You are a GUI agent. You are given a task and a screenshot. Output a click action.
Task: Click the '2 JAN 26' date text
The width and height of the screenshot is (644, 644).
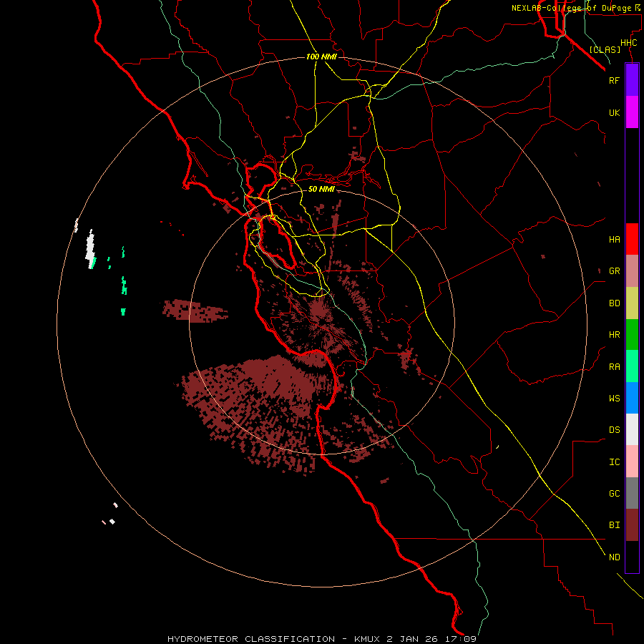pyautogui.click(x=412, y=639)
